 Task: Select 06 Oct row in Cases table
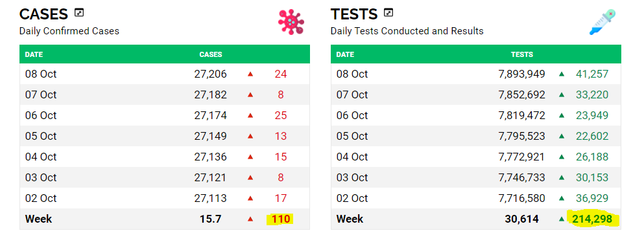click(x=165, y=115)
